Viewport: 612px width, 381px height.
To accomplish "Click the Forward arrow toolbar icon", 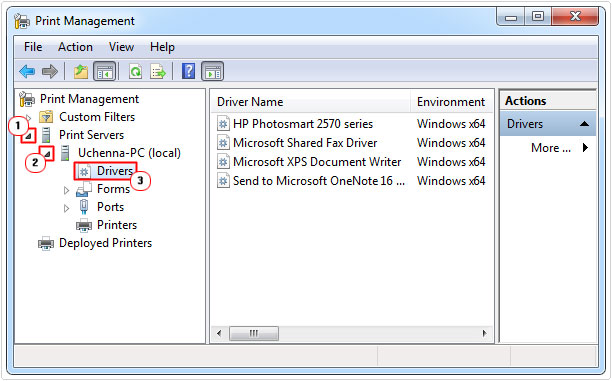I will (x=50, y=71).
